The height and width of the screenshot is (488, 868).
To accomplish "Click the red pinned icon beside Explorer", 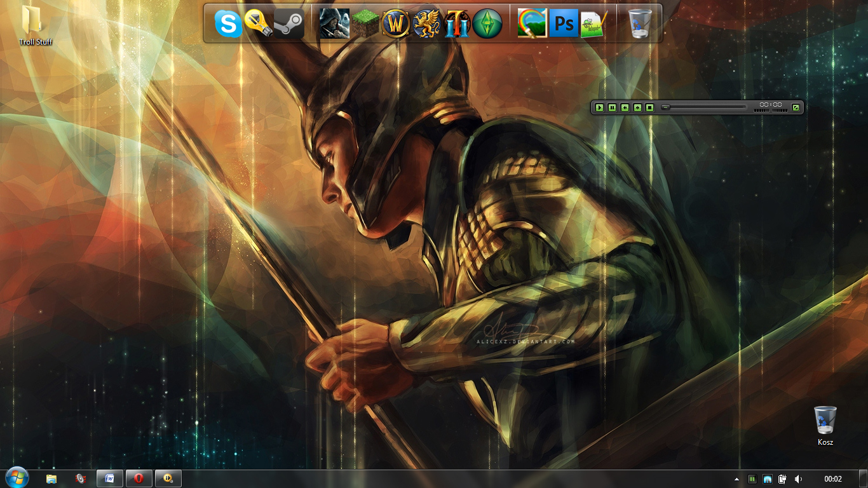I will point(81,478).
